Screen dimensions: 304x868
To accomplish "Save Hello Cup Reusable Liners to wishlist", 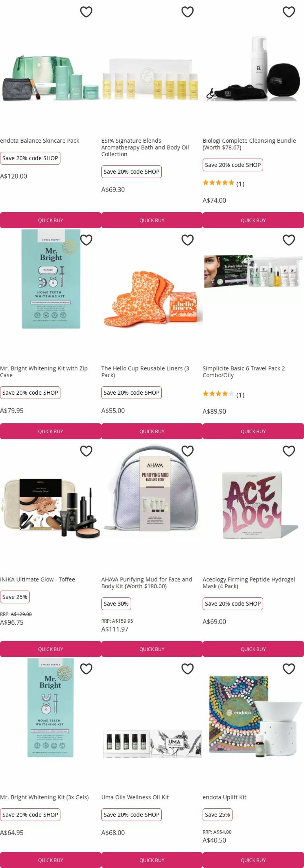I will point(187,240).
